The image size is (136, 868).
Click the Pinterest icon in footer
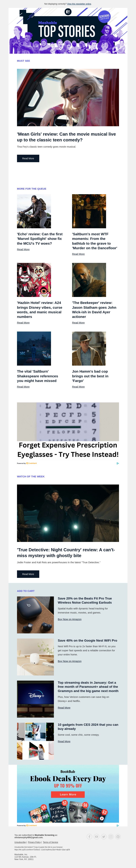pos(118,837)
